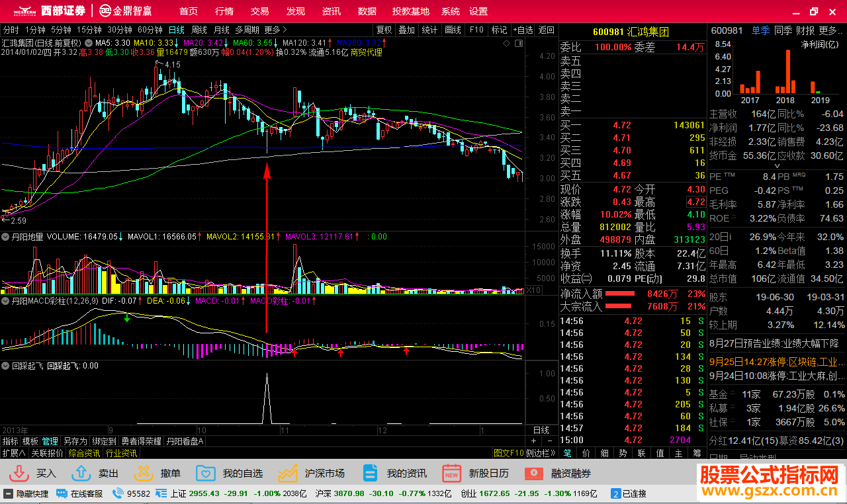Screen dimensions: 847x504
Task: Switch to 分时 intraday view
Action: coord(11,30)
